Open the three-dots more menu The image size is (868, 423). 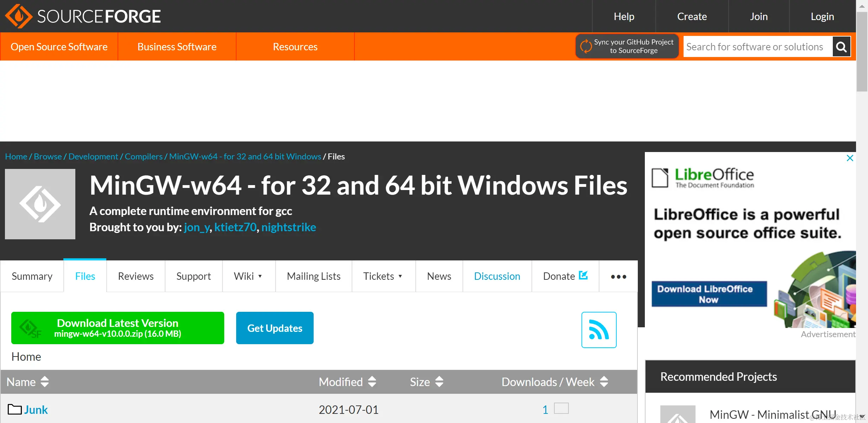coord(618,277)
